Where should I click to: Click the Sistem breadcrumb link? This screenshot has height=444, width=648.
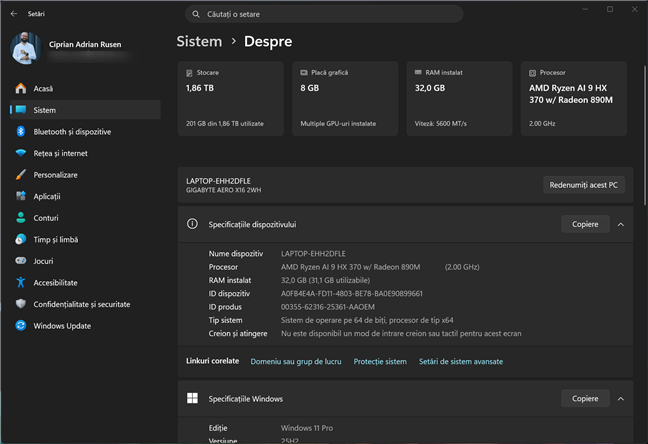pyautogui.click(x=199, y=41)
